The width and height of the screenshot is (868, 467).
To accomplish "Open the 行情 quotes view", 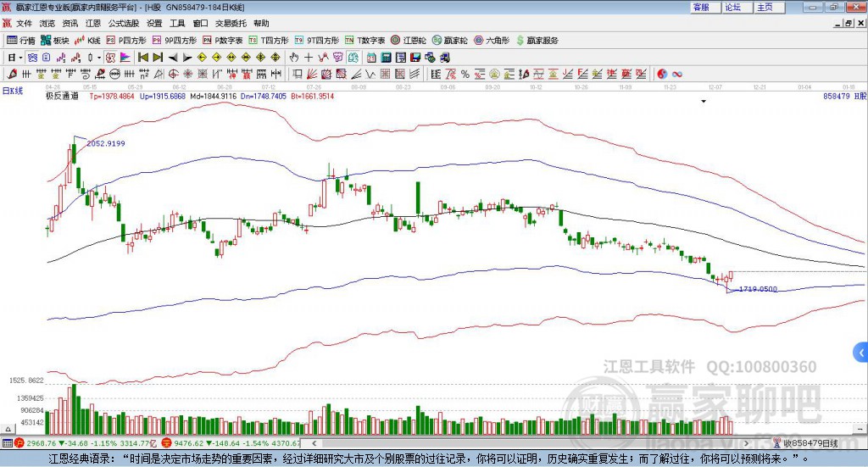I will [x=21, y=41].
